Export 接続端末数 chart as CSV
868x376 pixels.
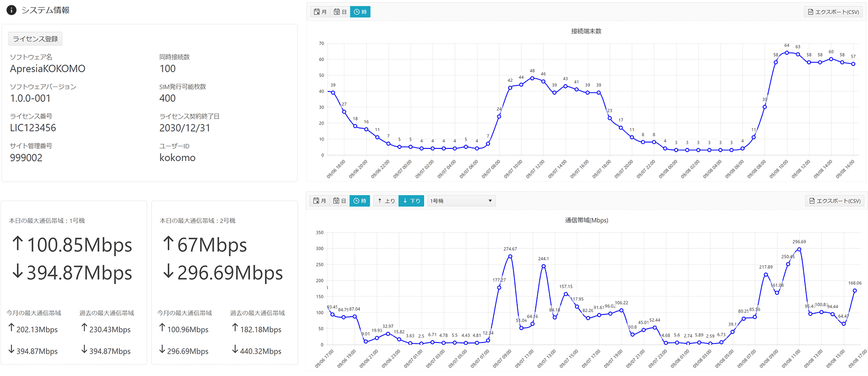click(x=833, y=12)
